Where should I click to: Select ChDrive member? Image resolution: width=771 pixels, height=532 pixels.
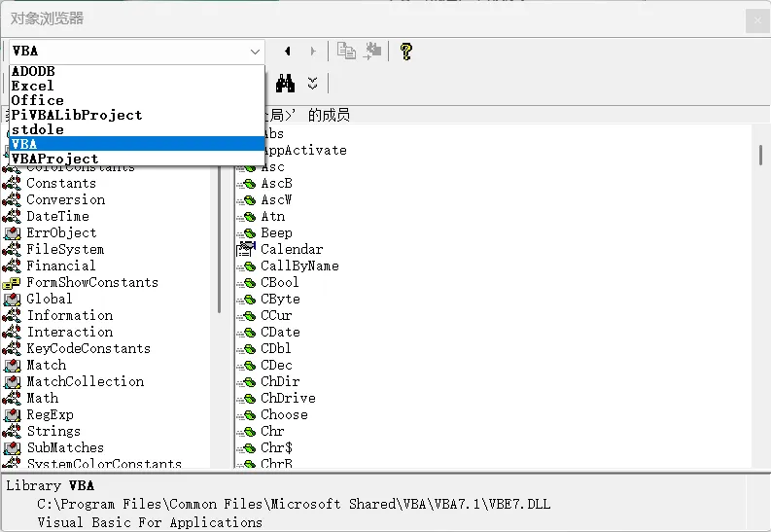click(288, 398)
